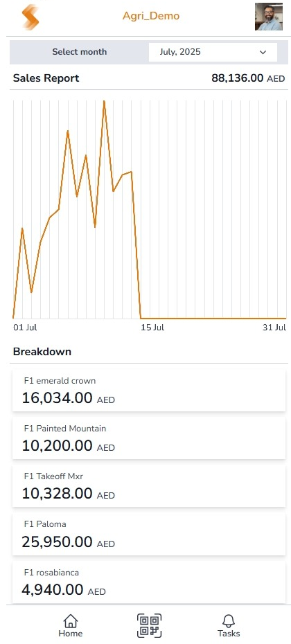Select the Agri_Demo title
This screenshot has width=291, height=644.
click(151, 17)
